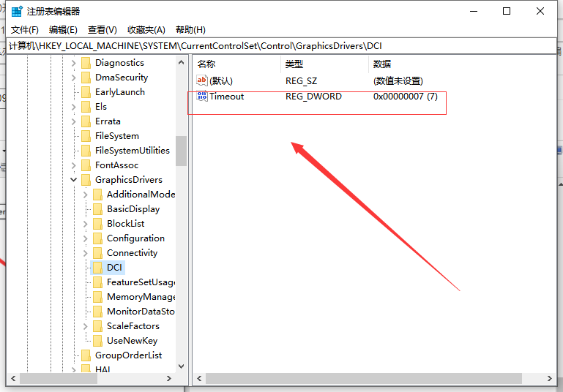Select the Els folder icon
The height and width of the screenshot is (392, 563).
pyautogui.click(x=86, y=107)
